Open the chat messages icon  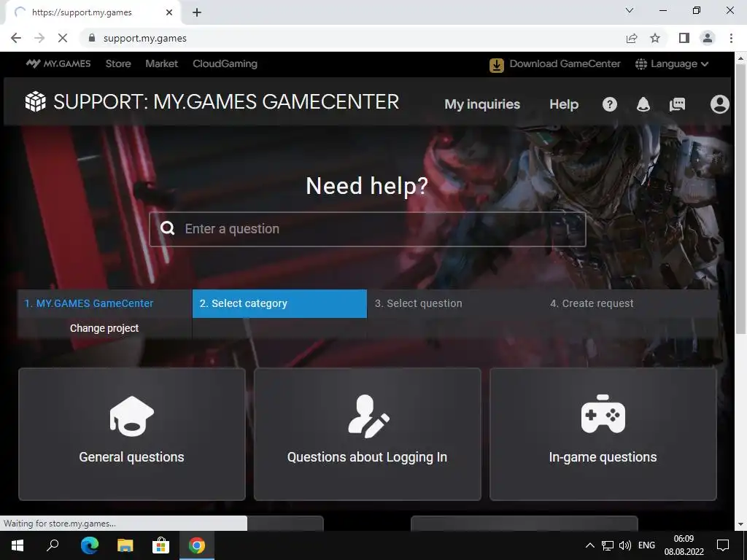coord(677,104)
